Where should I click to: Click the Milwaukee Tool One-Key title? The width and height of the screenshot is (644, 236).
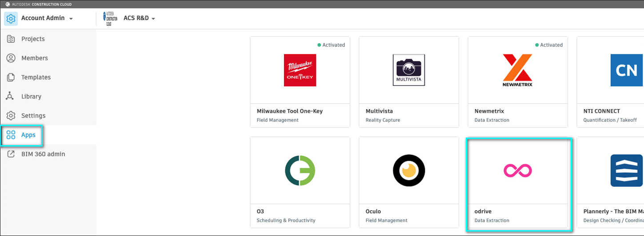tap(290, 111)
